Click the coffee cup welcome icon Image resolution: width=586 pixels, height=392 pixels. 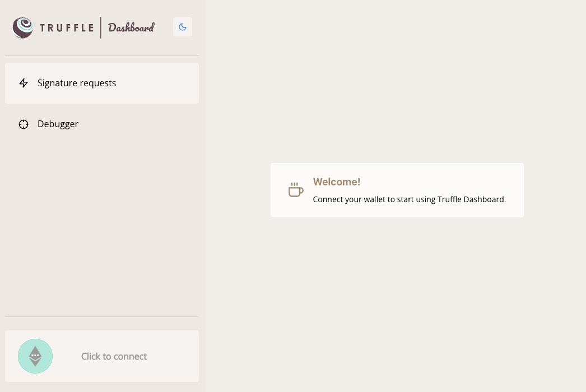[296, 190]
